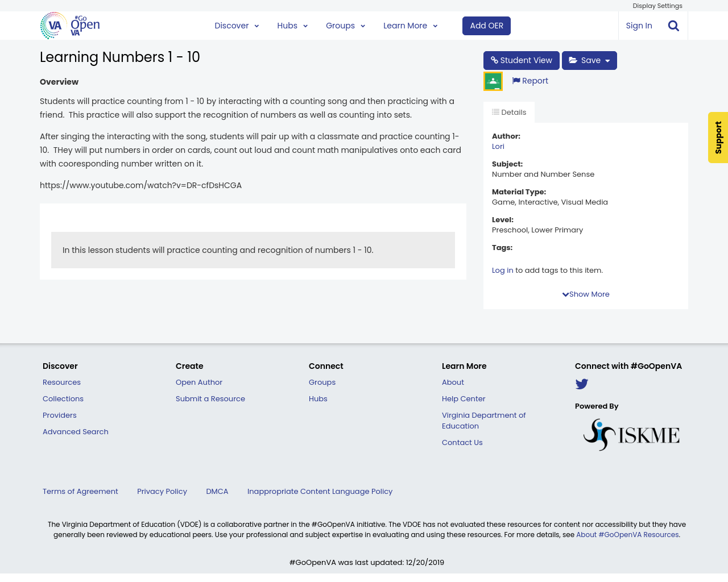Screen dimensions: 728x582
Task: Expand the Discover menu
Action: 237,26
